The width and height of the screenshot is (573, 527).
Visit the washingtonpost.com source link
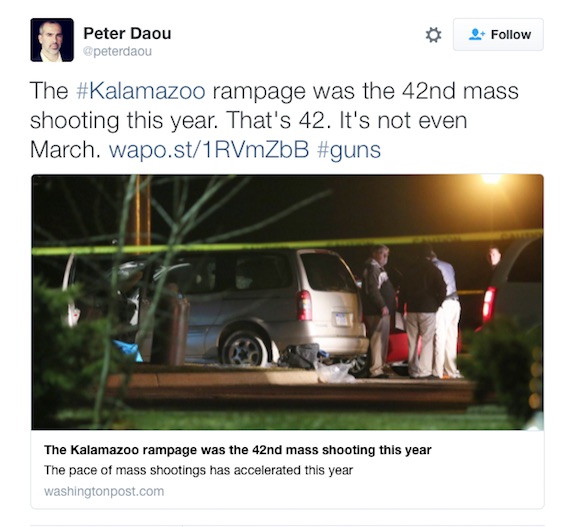[x=104, y=491]
